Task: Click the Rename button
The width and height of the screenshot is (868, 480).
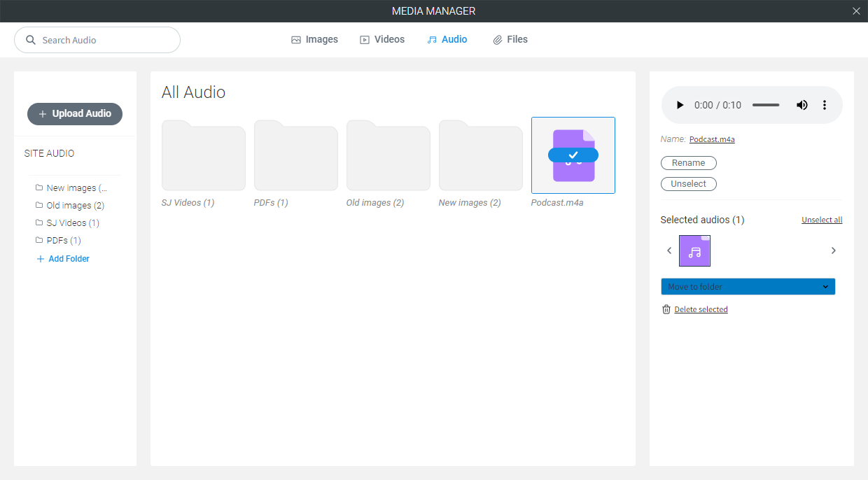Action: pos(689,163)
